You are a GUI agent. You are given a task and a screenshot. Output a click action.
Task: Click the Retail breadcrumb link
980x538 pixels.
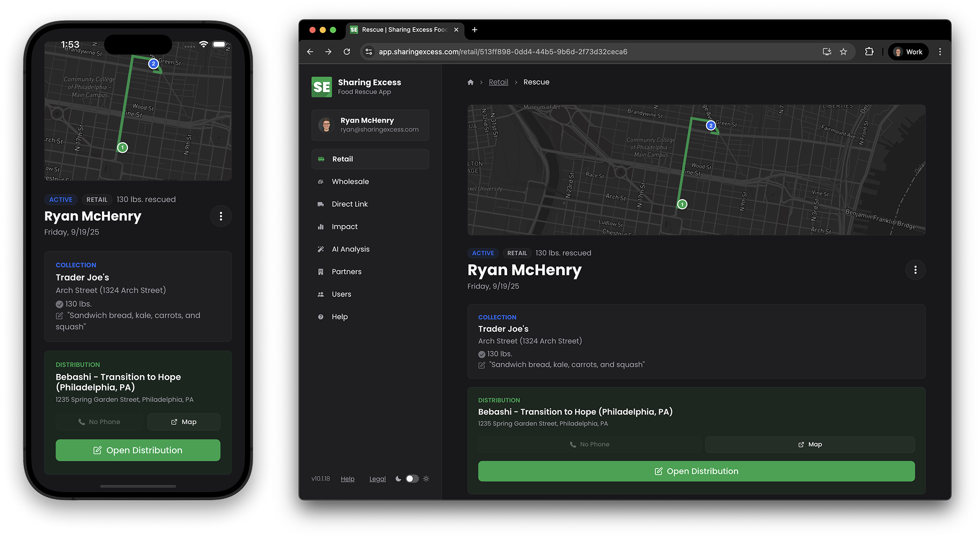coord(498,82)
